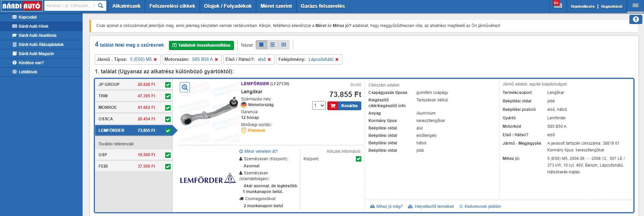
Task: Open the Felszerelési cikkek menu
Action: pyautogui.click(x=172, y=6)
